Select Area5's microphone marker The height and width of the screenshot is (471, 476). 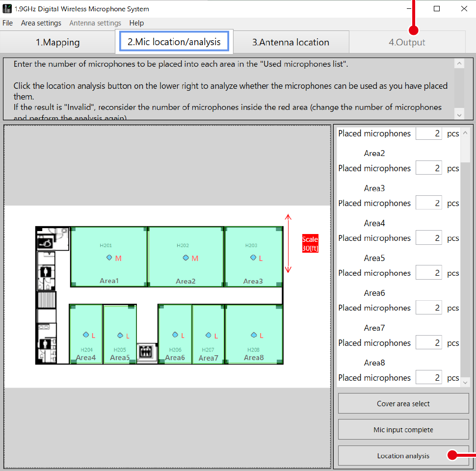120,335
